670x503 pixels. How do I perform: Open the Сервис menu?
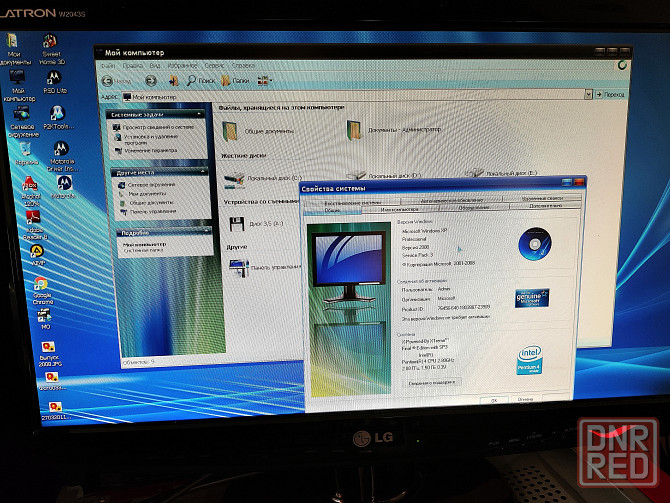tap(215, 66)
